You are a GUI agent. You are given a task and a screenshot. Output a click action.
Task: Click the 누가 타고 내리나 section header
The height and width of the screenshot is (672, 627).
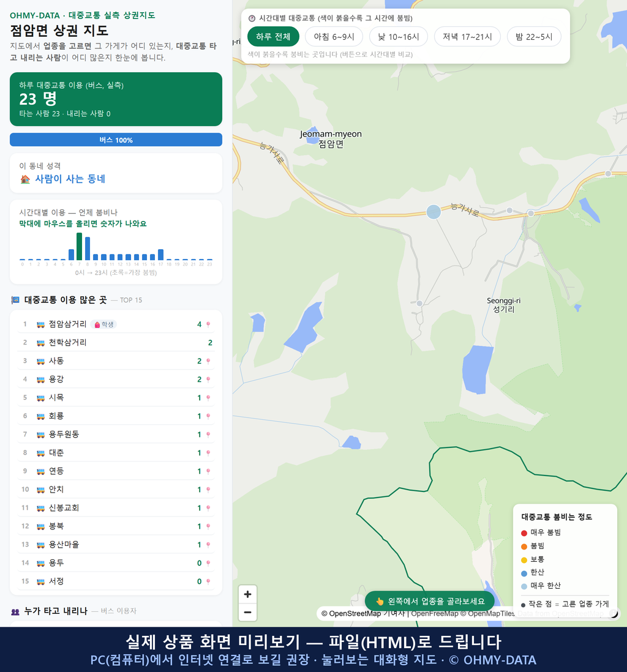tap(56, 611)
